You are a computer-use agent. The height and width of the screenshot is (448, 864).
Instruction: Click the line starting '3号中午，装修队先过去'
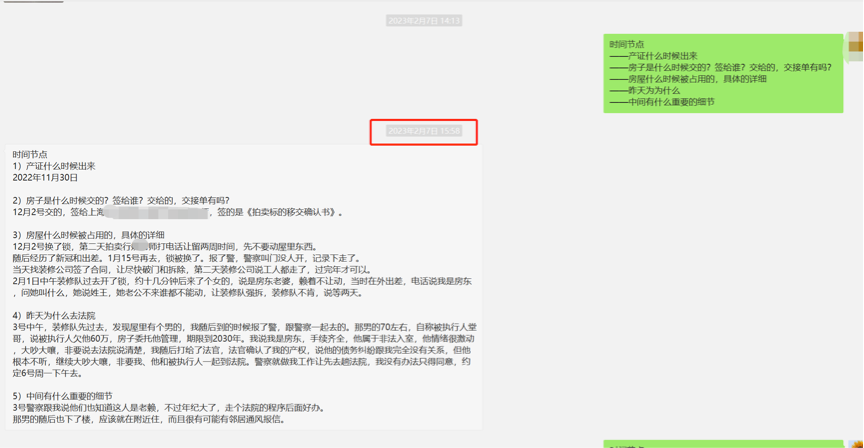[x=240, y=327]
